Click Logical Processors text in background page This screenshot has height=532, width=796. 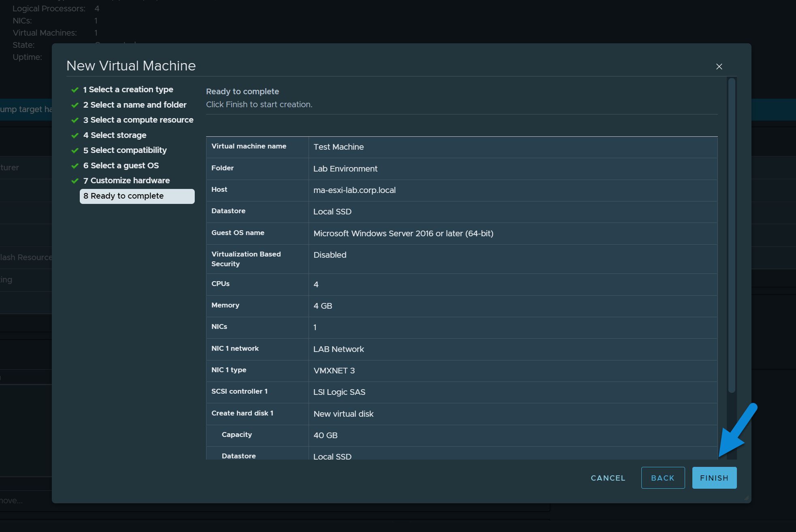[49, 8]
